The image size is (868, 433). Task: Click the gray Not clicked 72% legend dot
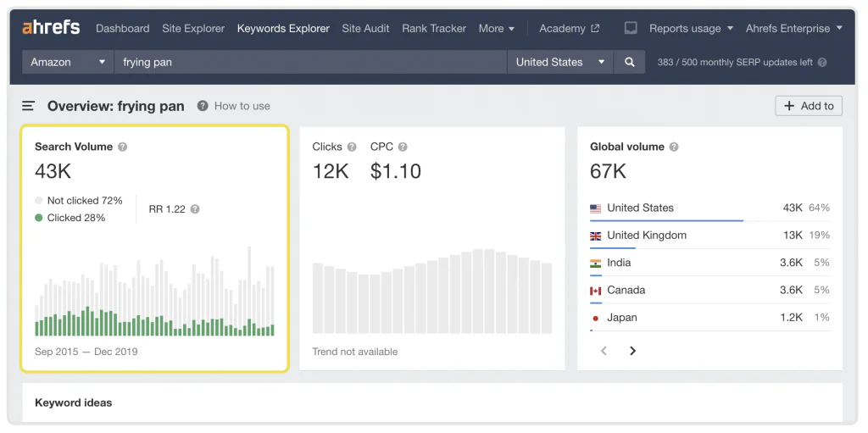[39, 201]
